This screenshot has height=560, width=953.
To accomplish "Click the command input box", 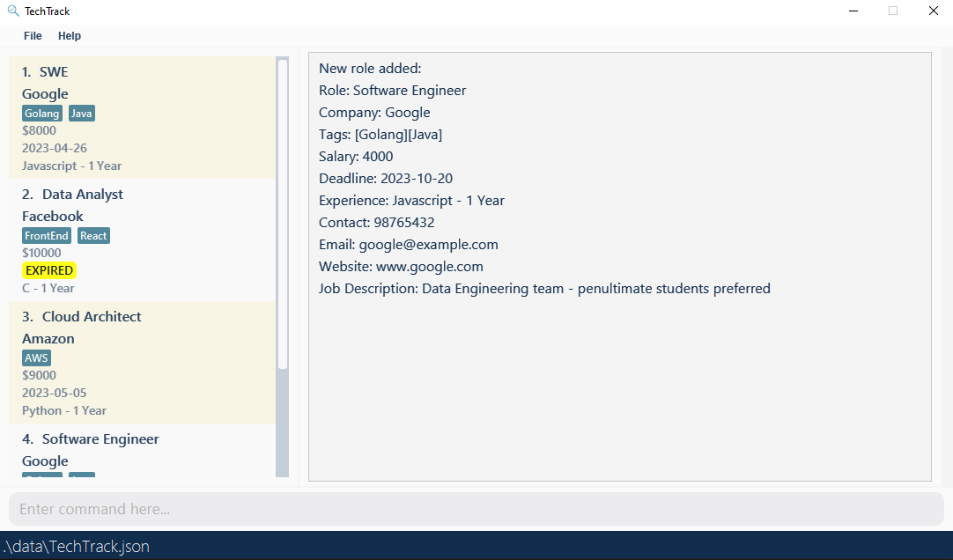I will (476, 509).
